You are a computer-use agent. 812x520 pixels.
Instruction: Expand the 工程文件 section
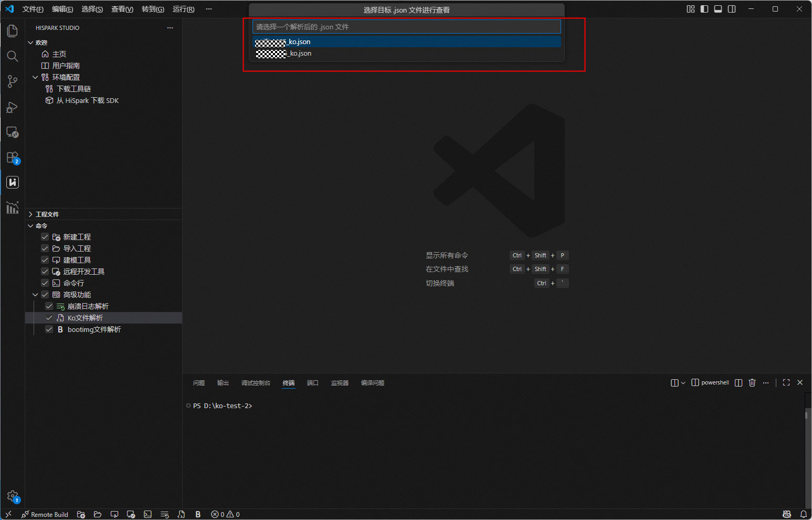30,214
